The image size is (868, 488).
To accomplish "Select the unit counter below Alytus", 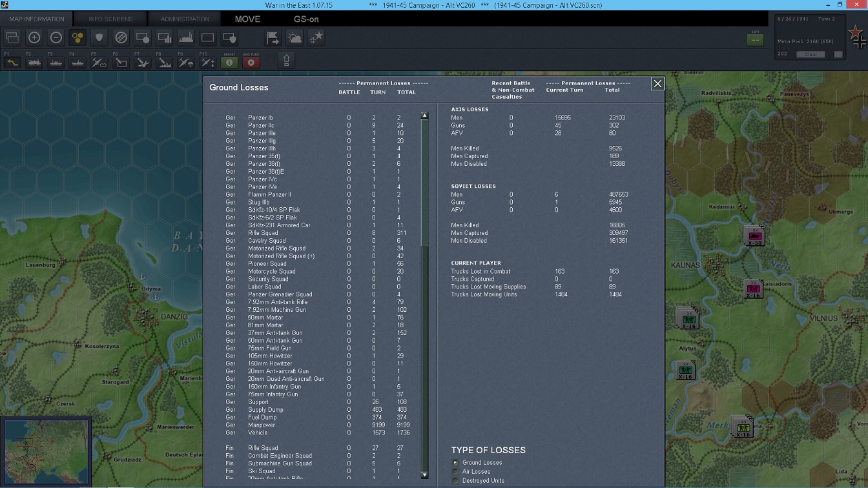I will click(x=686, y=371).
